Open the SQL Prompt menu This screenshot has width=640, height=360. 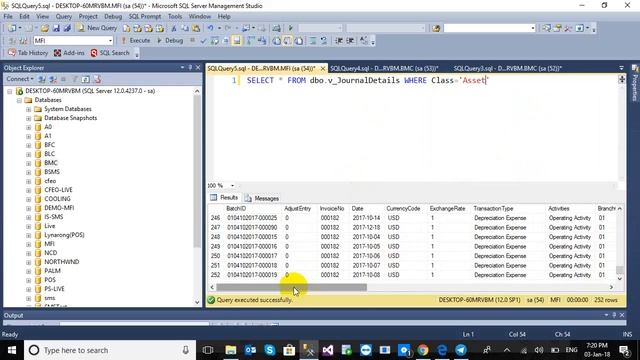coord(145,16)
